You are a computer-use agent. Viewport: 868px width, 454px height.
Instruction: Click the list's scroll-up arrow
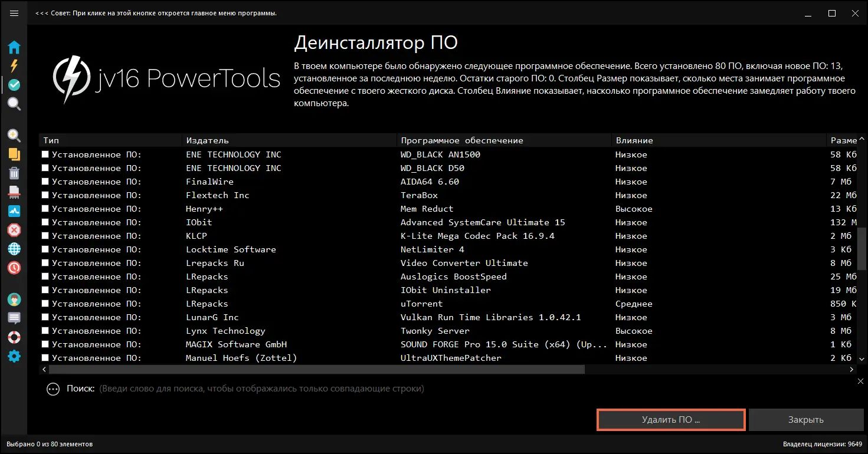[x=862, y=140]
